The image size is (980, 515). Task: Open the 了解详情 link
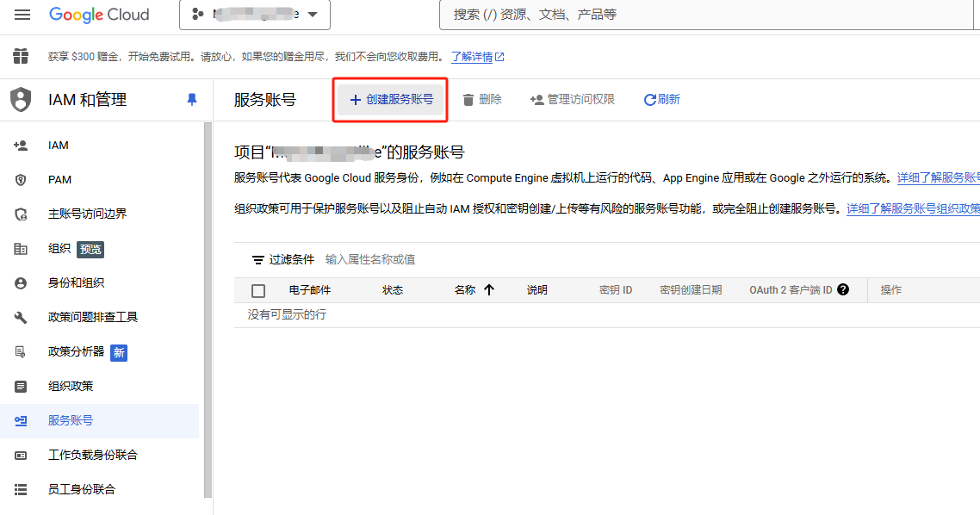click(477, 57)
